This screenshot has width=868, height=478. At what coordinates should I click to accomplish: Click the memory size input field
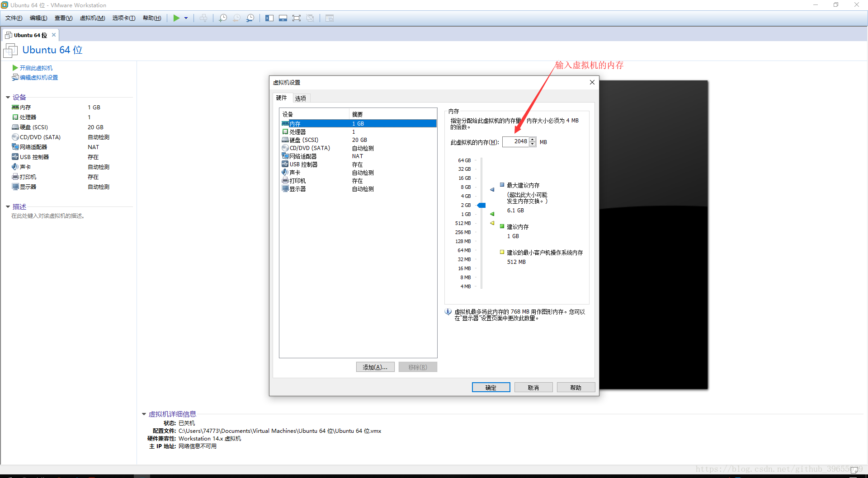click(515, 141)
